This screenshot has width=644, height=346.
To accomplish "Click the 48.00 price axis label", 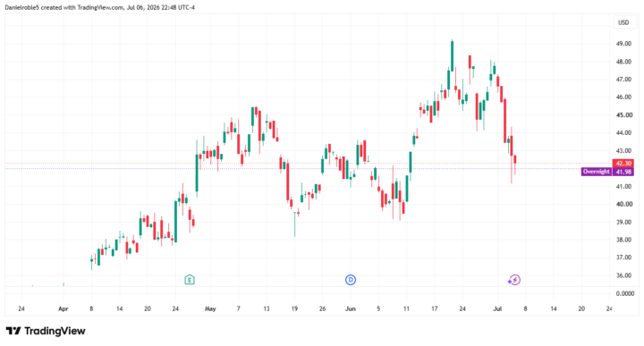I will (623, 62).
